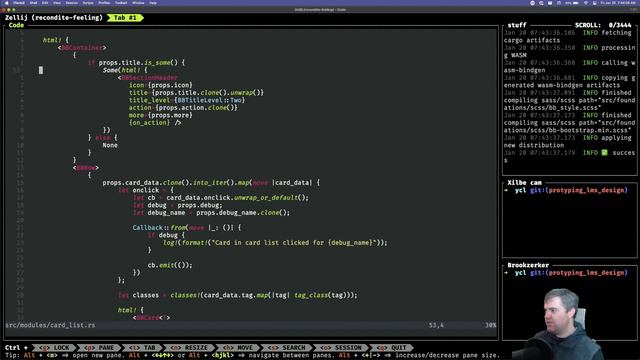The image size is (640, 360).
Task: Focus the 'stuff' pane title
Action: [517, 25]
